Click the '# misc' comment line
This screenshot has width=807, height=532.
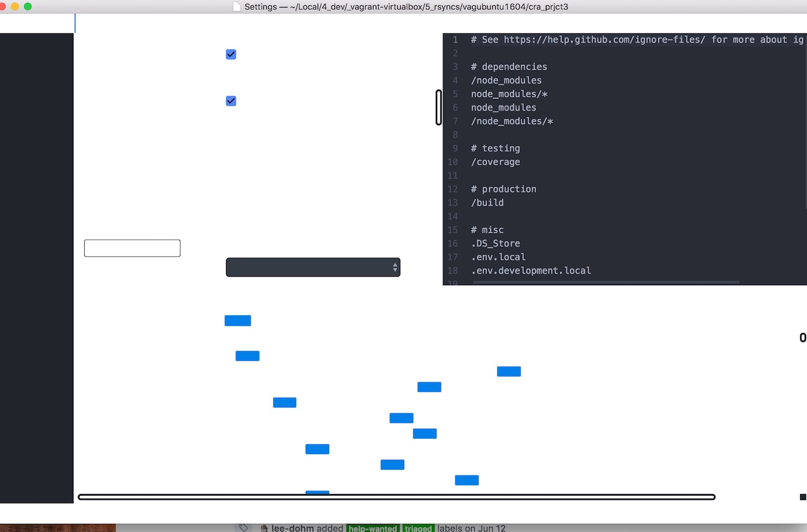[487, 230]
